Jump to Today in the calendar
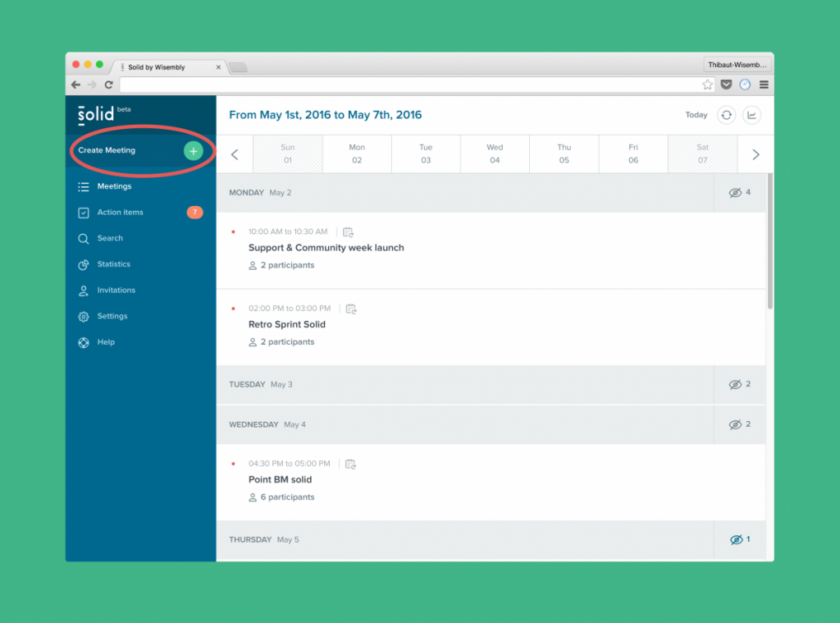The width and height of the screenshot is (840, 623). (x=696, y=115)
